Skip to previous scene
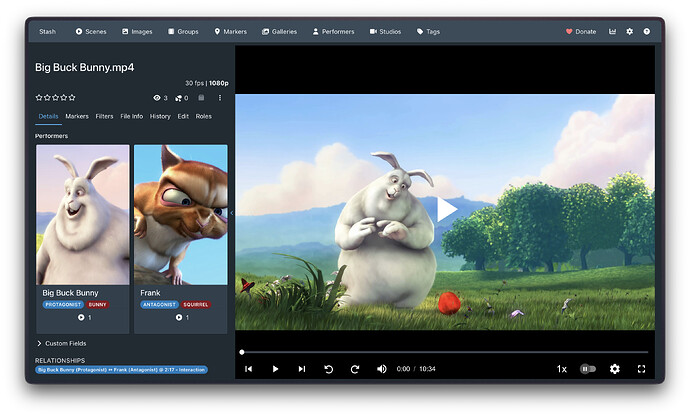Image resolution: width=690 pixels, height=416 pixels. (249, 369)
